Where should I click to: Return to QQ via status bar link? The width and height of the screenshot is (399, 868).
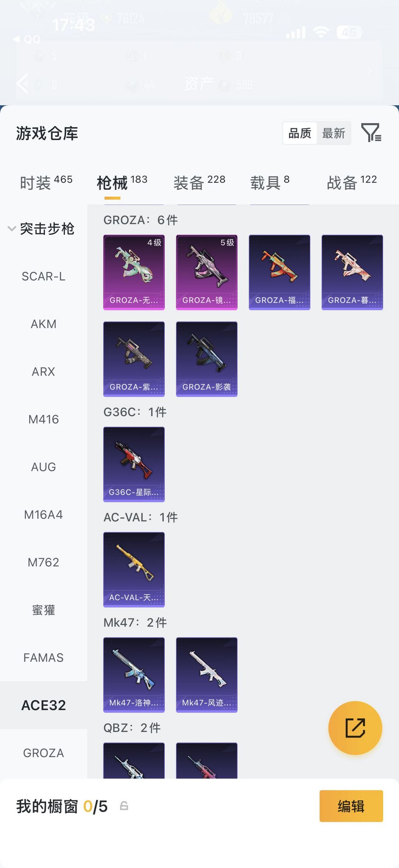tap(27, 39)
